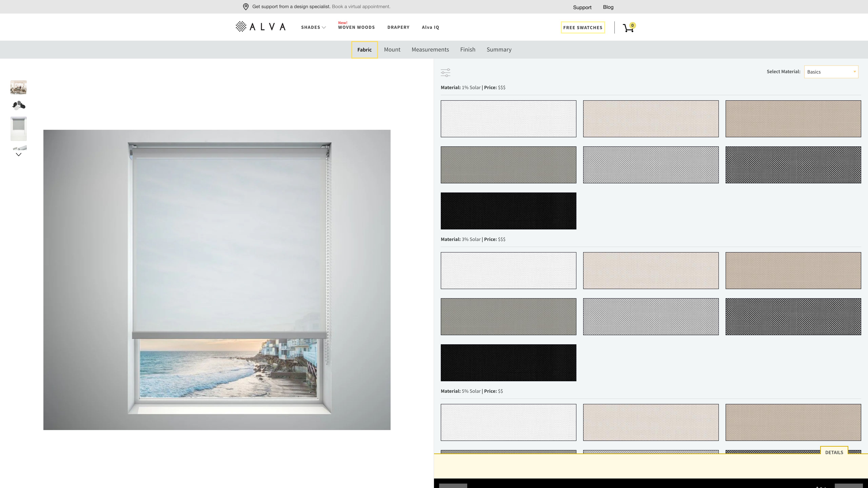Click the location pin icon in top banner
The height and width of the screenshot is (488, 868).
click(x=246, y=6)
